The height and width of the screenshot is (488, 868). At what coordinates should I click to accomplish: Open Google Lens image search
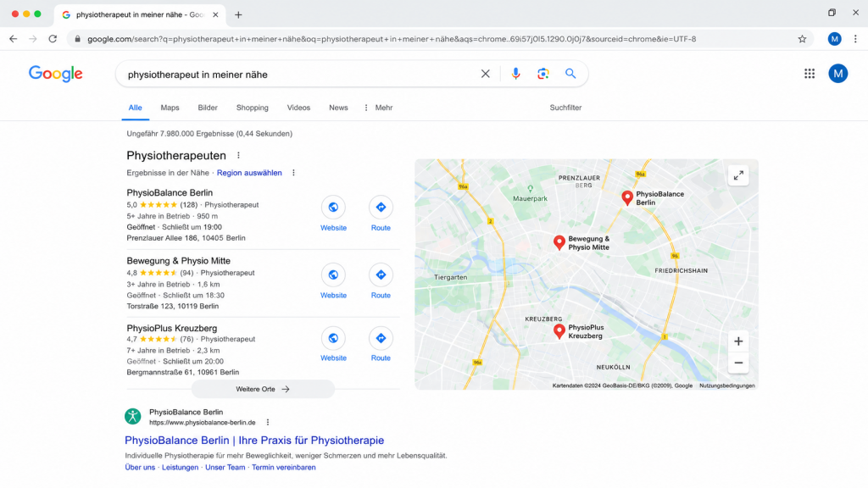click(x=543, y=74)
